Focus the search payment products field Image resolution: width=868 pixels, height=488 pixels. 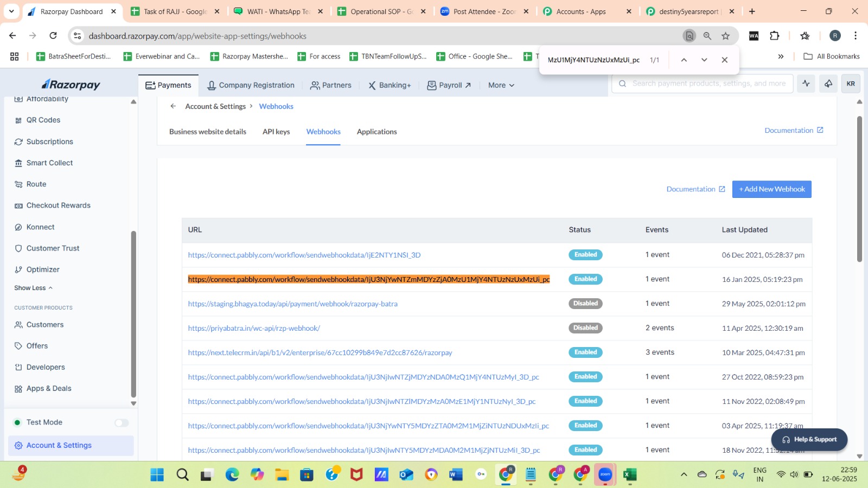[x=703, y=84]
